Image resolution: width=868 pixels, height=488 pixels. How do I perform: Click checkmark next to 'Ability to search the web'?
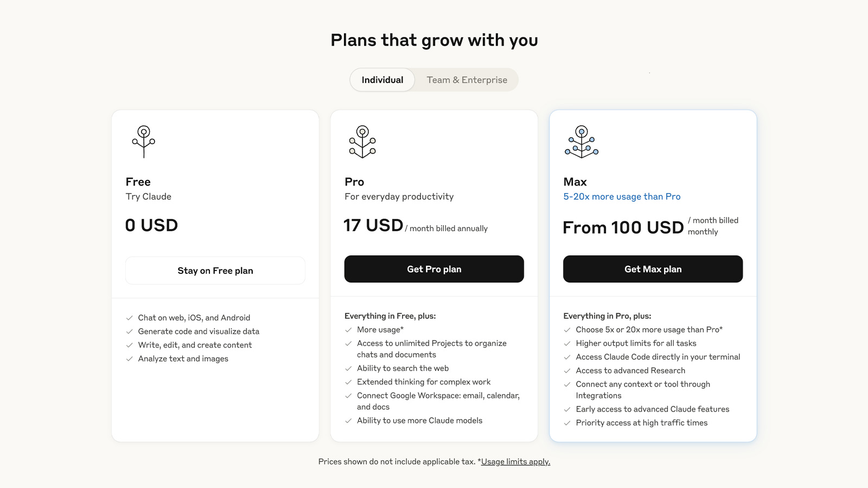348,369
